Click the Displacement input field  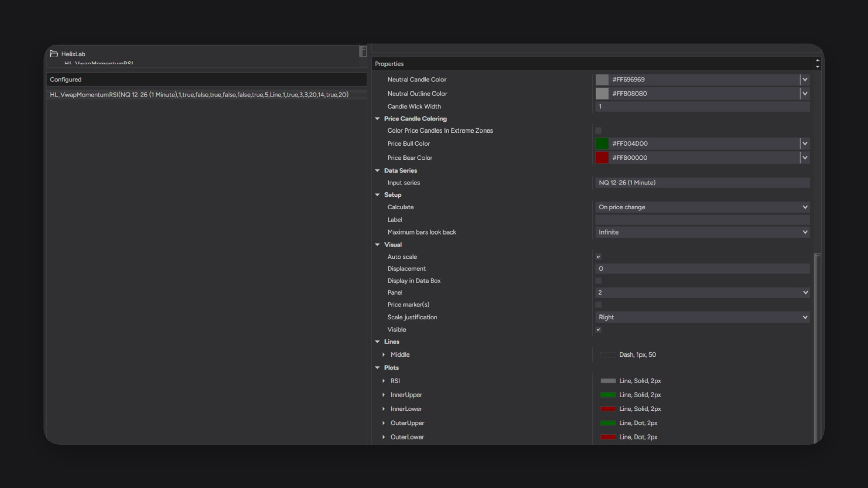point(703,269)
